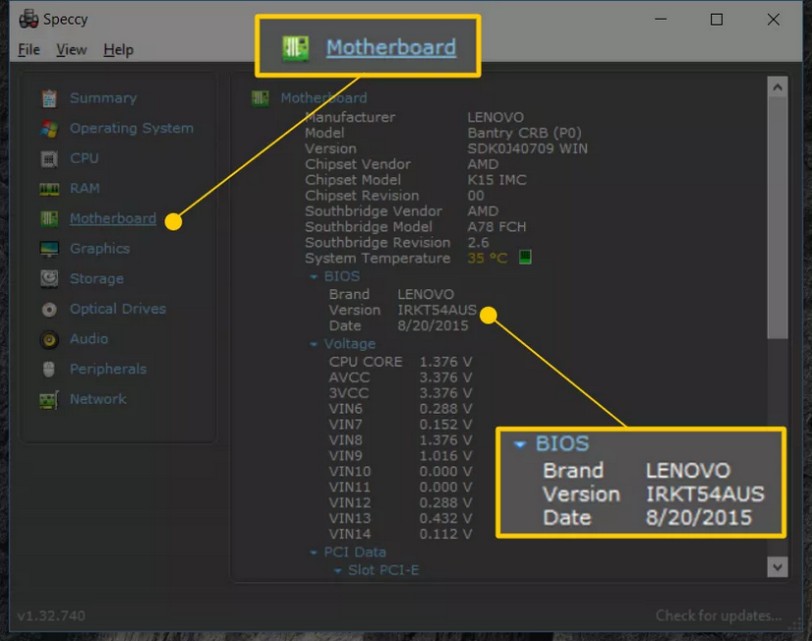This screenshot has height=641, width=812.
Task: Open the File menu
Action: [x=28, y=50]
